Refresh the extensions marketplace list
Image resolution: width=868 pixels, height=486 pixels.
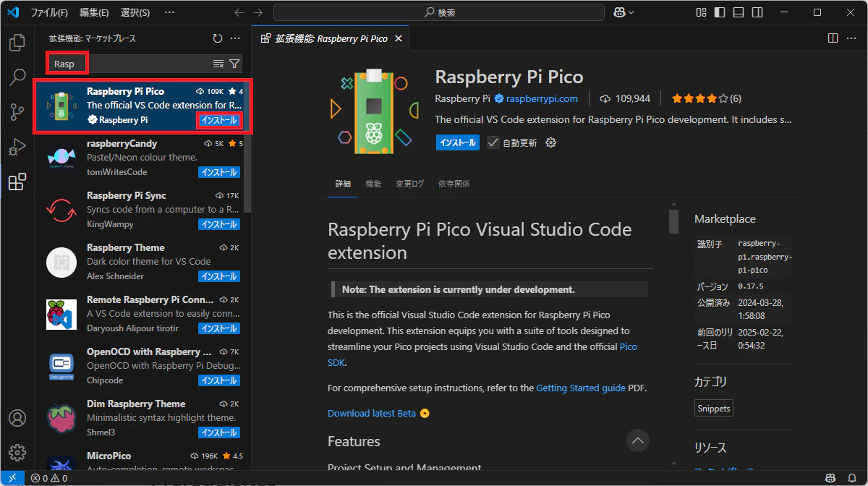tap(218, 38)
